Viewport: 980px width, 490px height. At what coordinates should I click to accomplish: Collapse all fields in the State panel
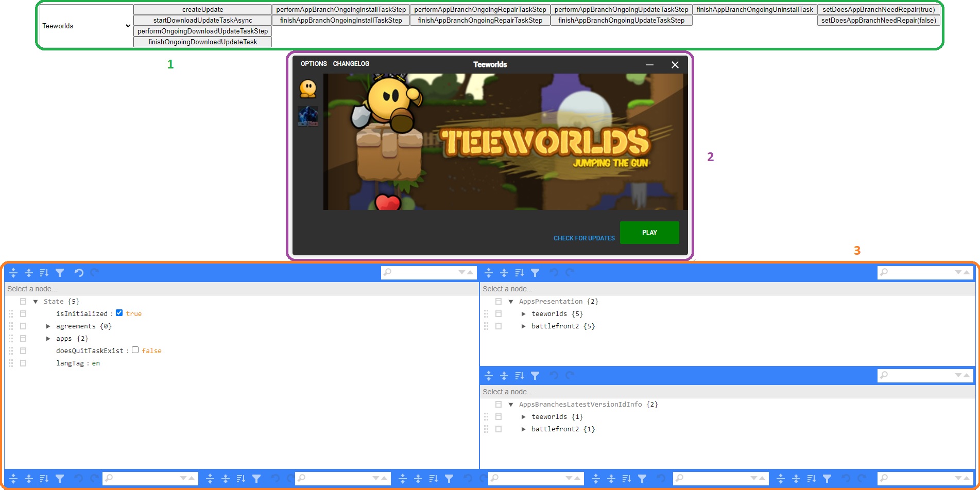coord(29,273)
